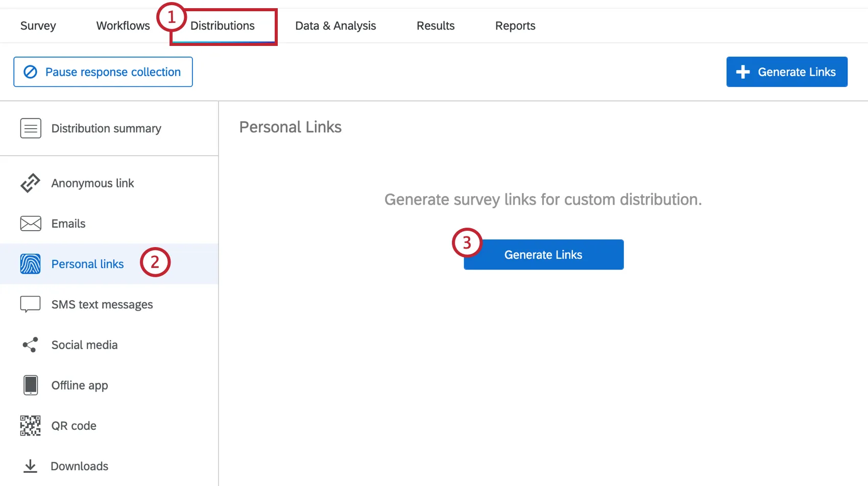The width and height of the screenshot is (868, 486).
Task: Click the pause symbol beside response collection
Action: click(x=30, y=72)
